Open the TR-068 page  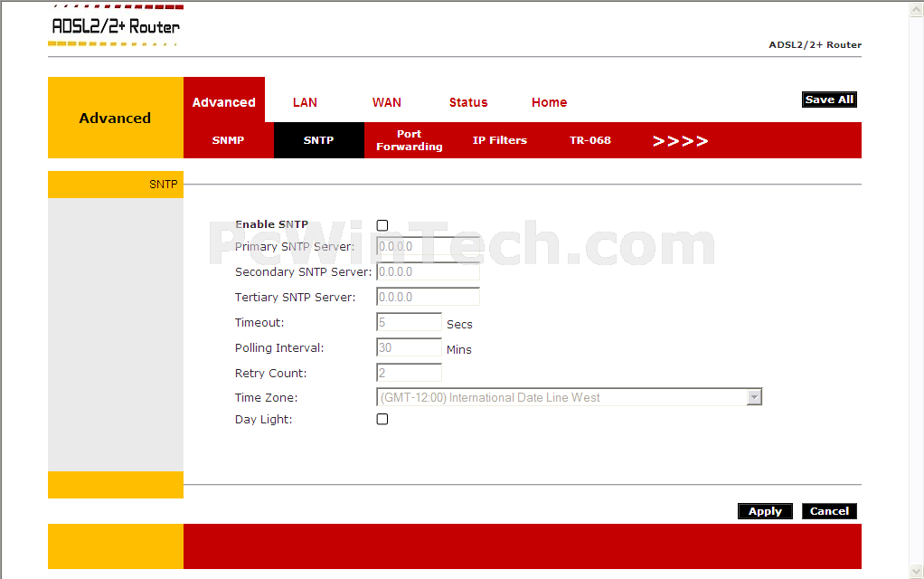pos(590,140)
